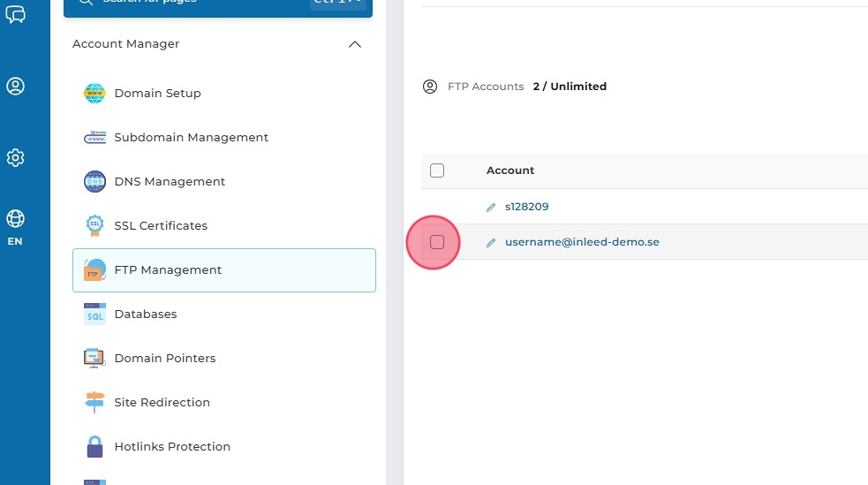The image size is (868, 485).
Task: Click the DNS Management icon
Action: [94, 182]
